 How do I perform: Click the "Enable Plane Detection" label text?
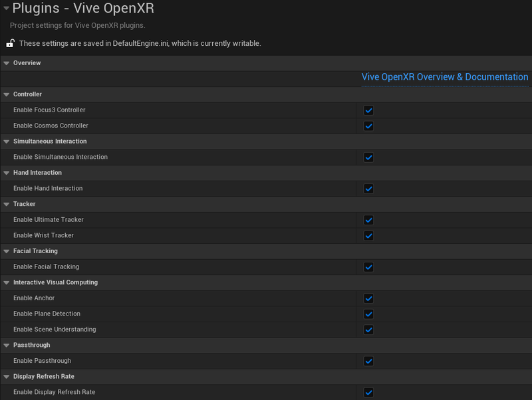47,314
